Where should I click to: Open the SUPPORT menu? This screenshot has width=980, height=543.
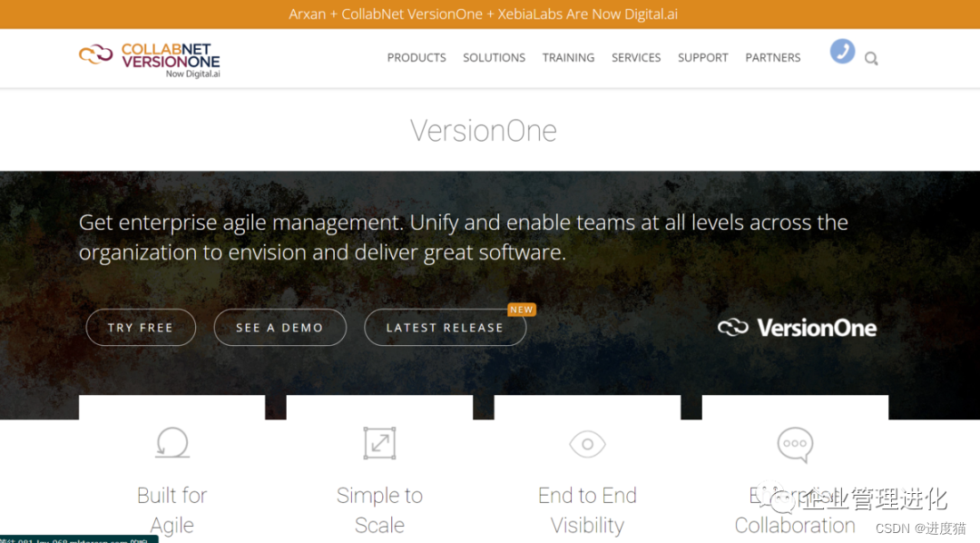(702, 57)
